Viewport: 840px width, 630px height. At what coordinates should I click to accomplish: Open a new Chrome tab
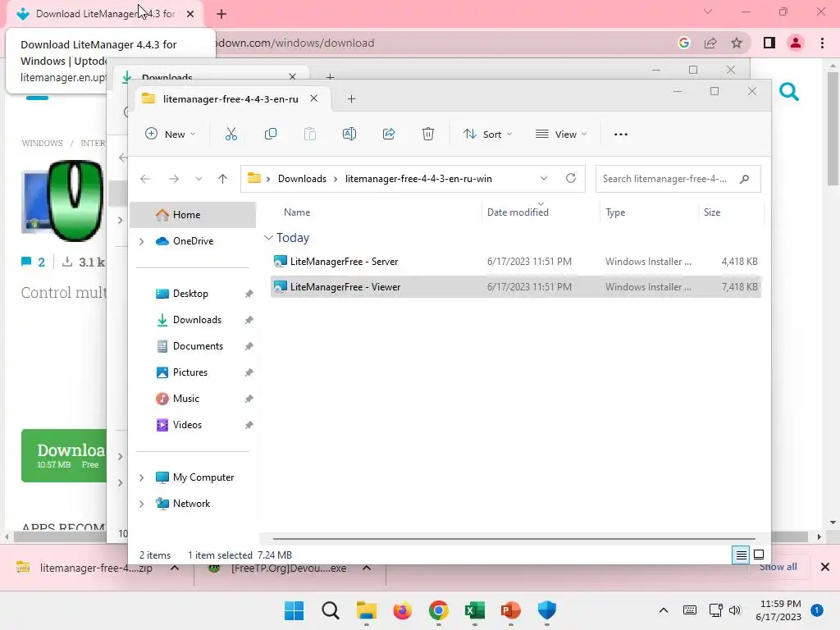point(221,14)
